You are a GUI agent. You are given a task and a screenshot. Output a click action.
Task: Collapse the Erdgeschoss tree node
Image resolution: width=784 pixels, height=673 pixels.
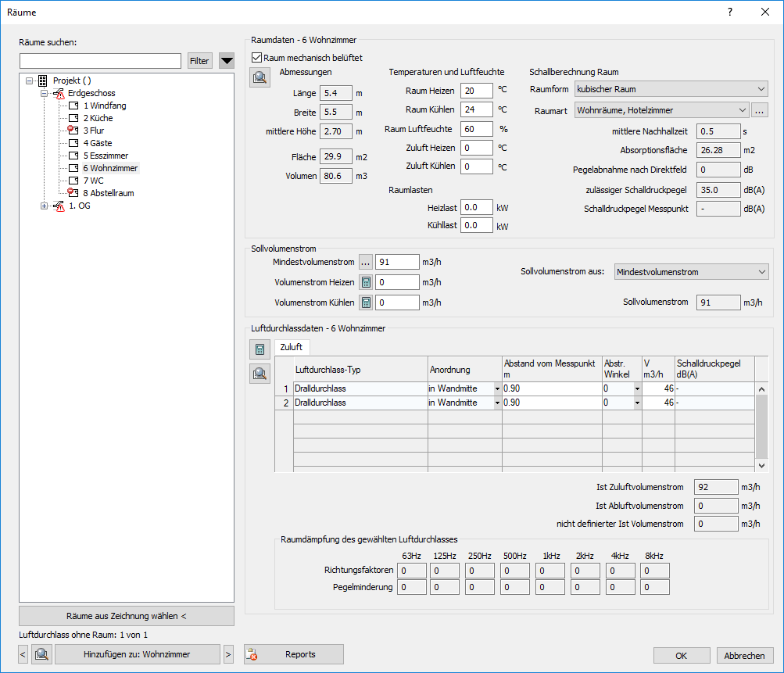tap(44, 94)
